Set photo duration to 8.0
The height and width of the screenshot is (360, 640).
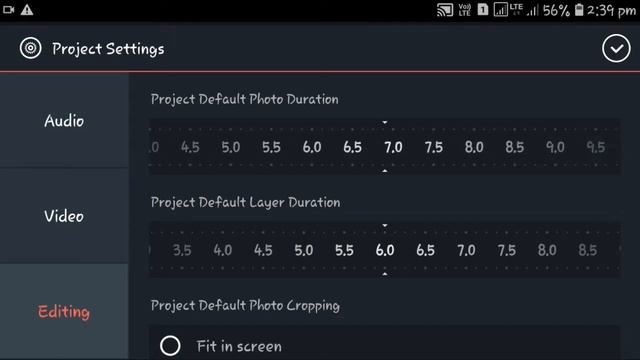point(474,147)
